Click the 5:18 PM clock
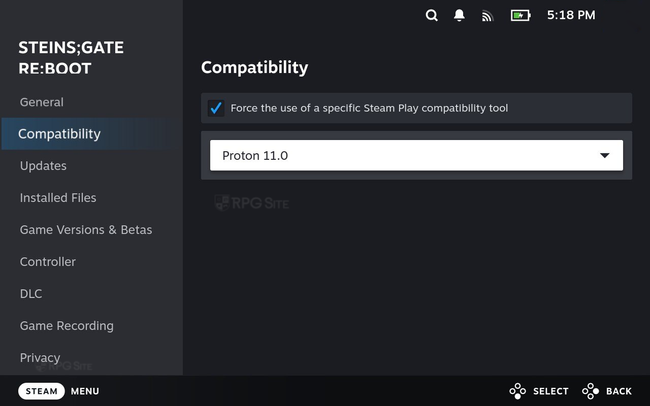 tap(571, 15)
